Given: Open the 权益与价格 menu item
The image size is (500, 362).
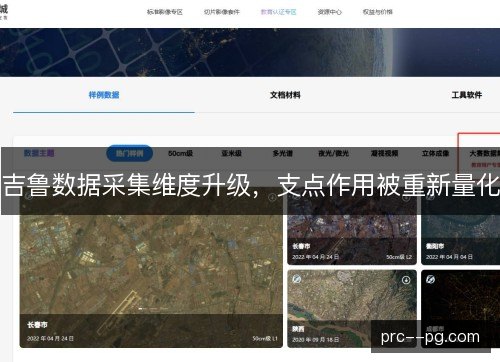Looking at the screenshot, I should coord(377,12).
